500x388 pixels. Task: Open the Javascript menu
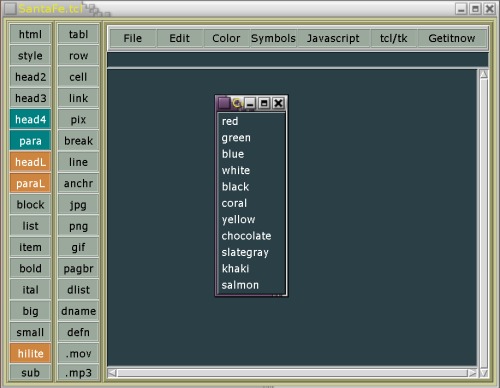pyautogui.click(x=333, y=38)
